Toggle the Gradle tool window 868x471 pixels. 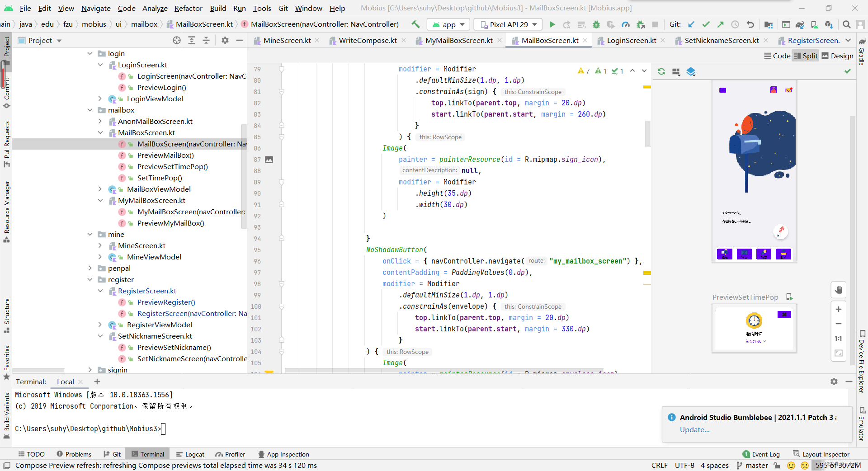click(862, 52)
